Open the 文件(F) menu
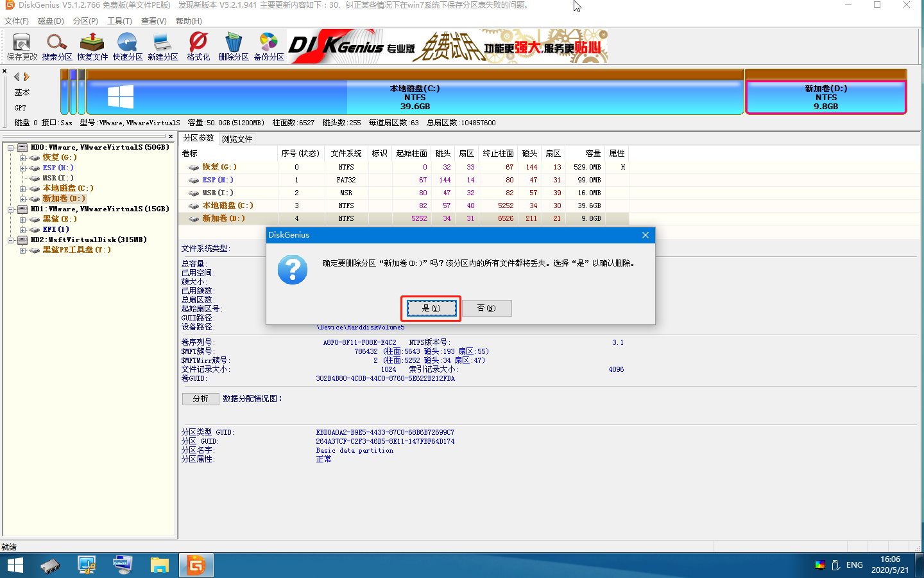Image resolution: width=924 pixels, height=578 pixels. click(16, 21)
